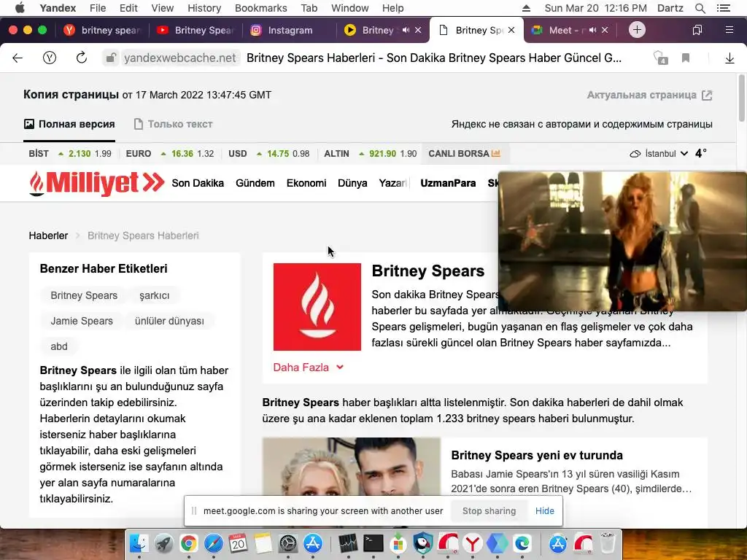Open Britney Spears yeni ev turunda article

point(537,455)
